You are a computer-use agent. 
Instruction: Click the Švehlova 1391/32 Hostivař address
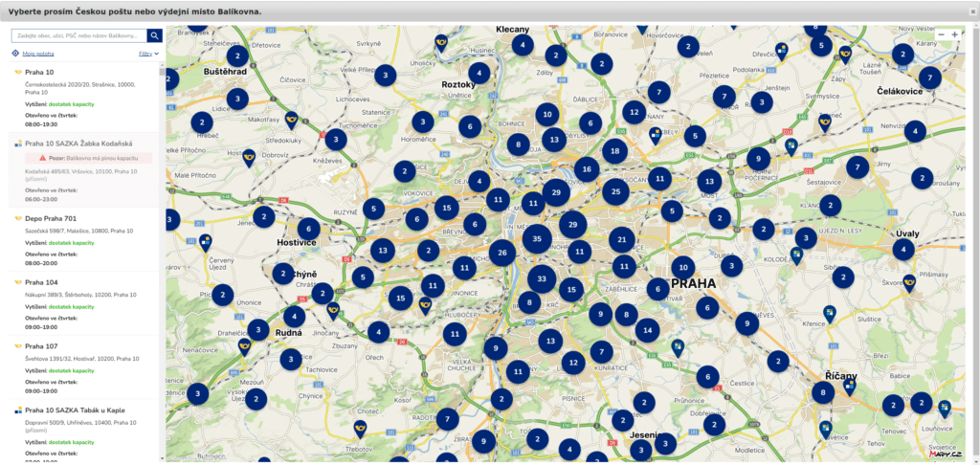[82, 359]
